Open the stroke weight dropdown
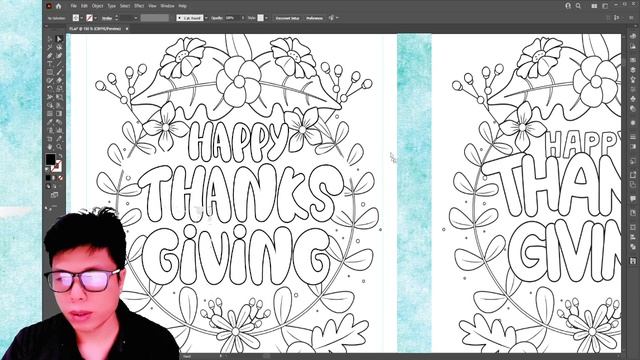This screenshot has height=360, width=640. (136, 18)
